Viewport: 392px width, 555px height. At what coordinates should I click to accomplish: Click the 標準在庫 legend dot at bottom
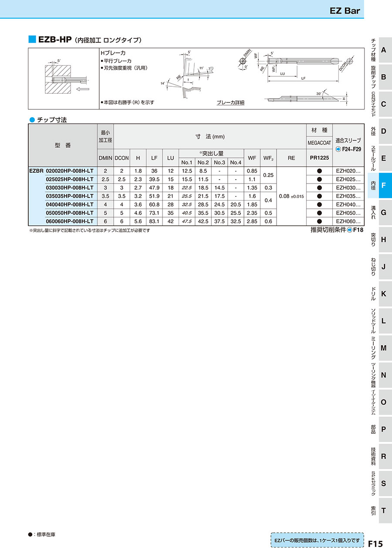tap(30, 535)
